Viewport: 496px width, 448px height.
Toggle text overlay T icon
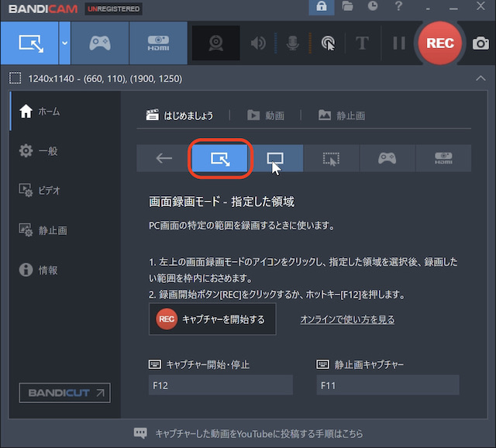[x=362, y=43]
